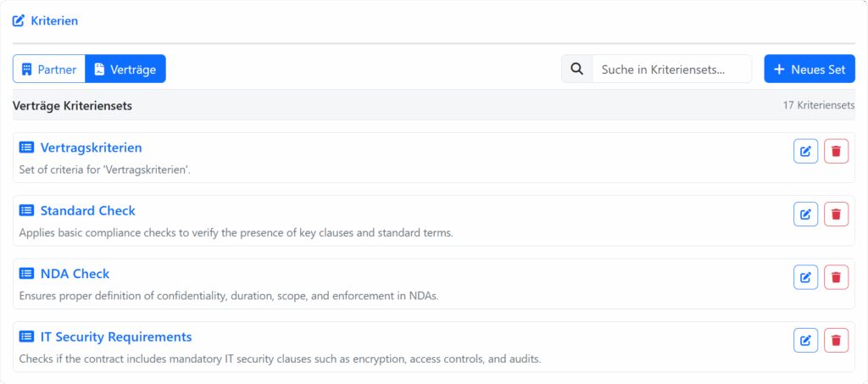Create a new set with Neues Set

[x=810, y=70]
